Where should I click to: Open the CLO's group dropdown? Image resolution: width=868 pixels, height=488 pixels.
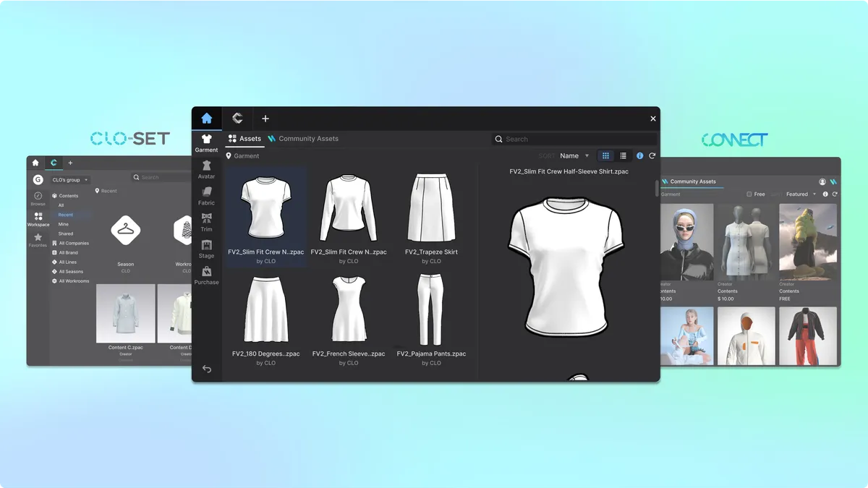[71, 180]
